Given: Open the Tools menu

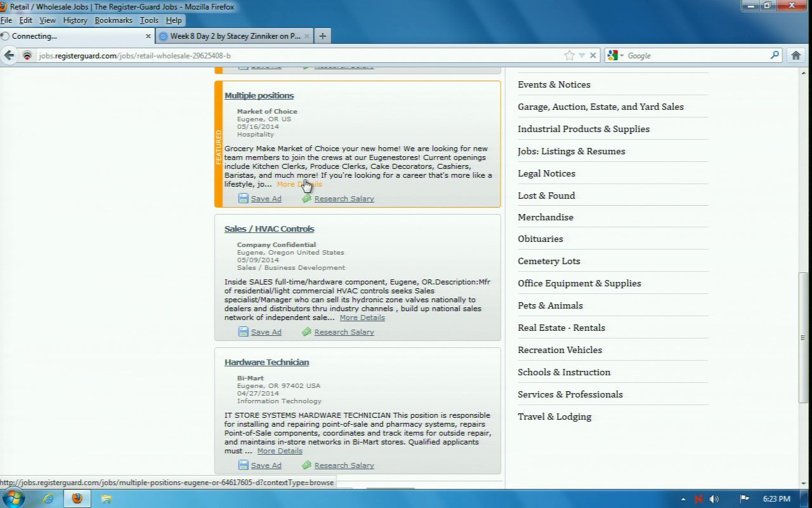Looking at the screenshot, I should (x=149, y=20).
